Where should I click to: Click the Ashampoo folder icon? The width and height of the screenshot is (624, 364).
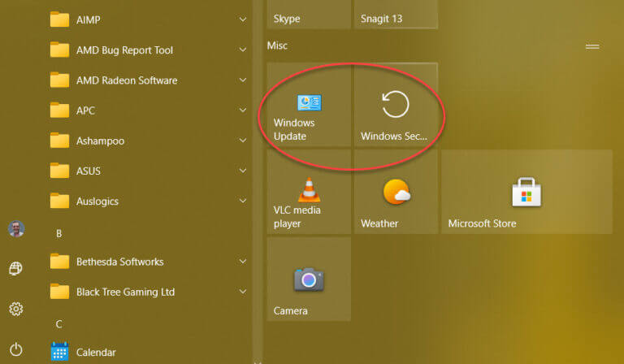tap(59, 141)
